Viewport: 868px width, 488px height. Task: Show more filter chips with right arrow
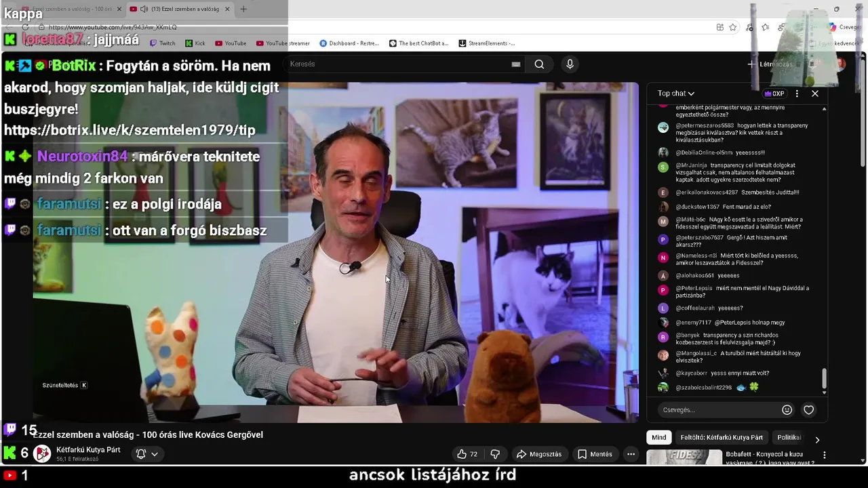[x=817, y=439]
